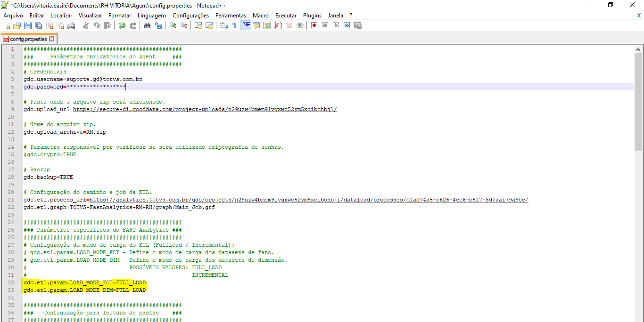Screen dimensions: 644x322
Task: Toggle show all characters pilcrow icon
Action: pyautogui.click(x=234, y=25)
